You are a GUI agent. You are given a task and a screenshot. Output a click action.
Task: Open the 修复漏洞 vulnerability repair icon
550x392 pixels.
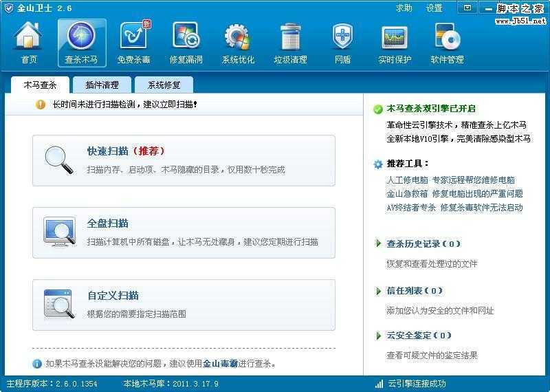(x=186, y=43)
